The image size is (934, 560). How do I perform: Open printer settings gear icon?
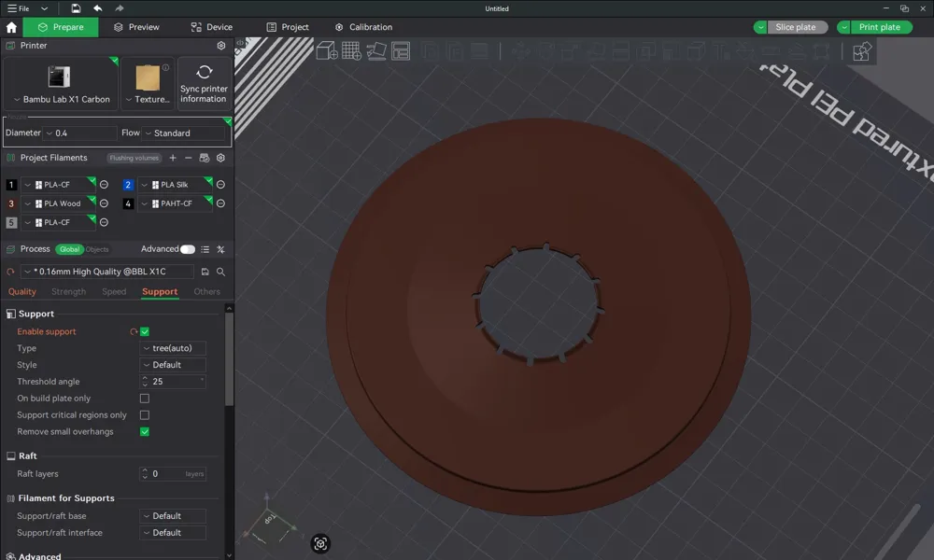click(221, 45)
